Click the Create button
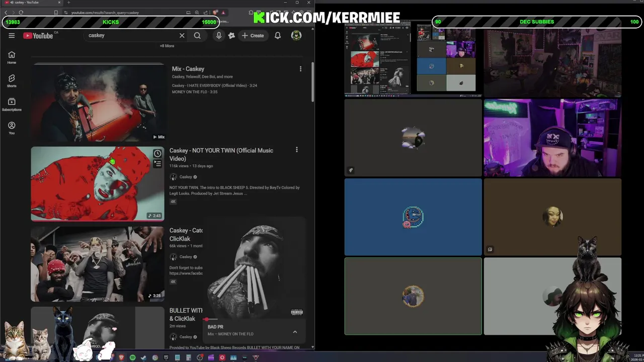This screenshot has width=644, height=362. pyautogui.click(x=253, y=36)
